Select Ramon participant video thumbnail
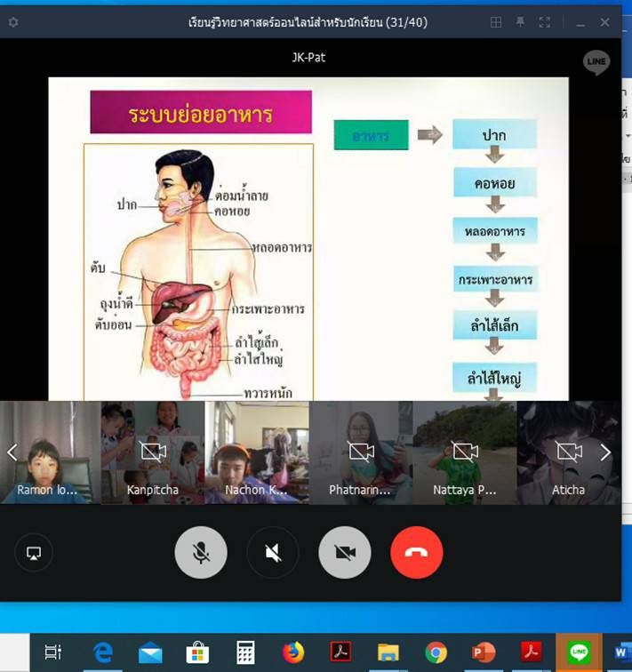Image resolution: width=632 pixels, height=672 pixels. point(50,452)
